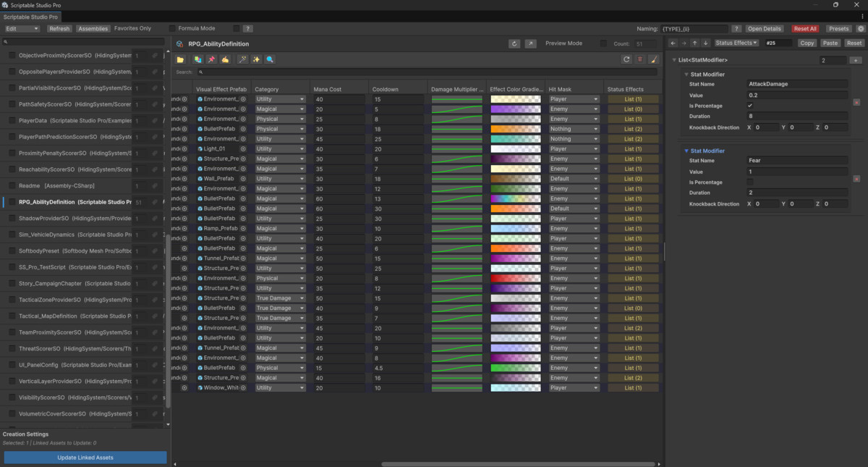Select the magnifying glass search tool
The width and height of the screenshot is (868, 467).
pyautogui.click(x=268, y=59)
